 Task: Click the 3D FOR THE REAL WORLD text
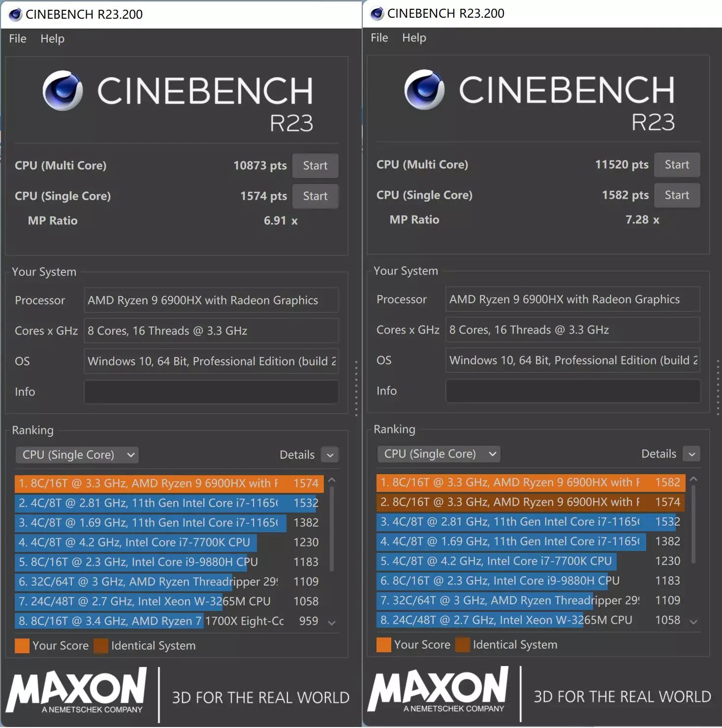260,697
